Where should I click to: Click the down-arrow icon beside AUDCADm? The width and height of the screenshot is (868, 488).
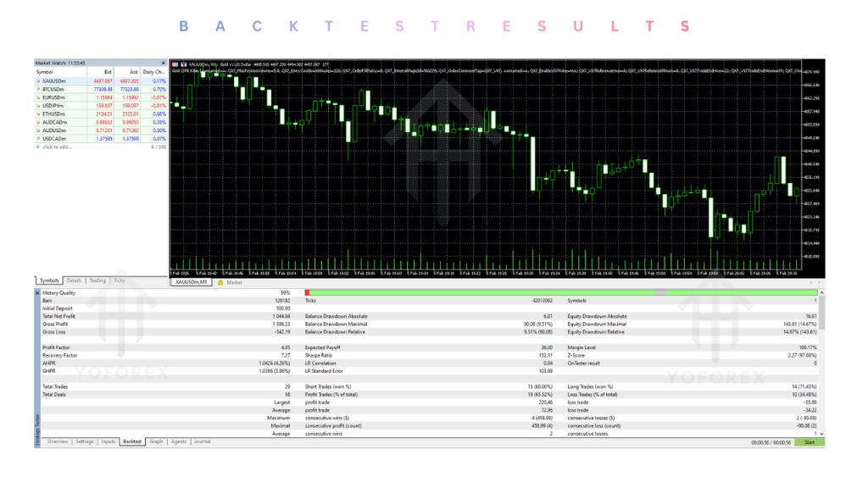click(38, 122)
